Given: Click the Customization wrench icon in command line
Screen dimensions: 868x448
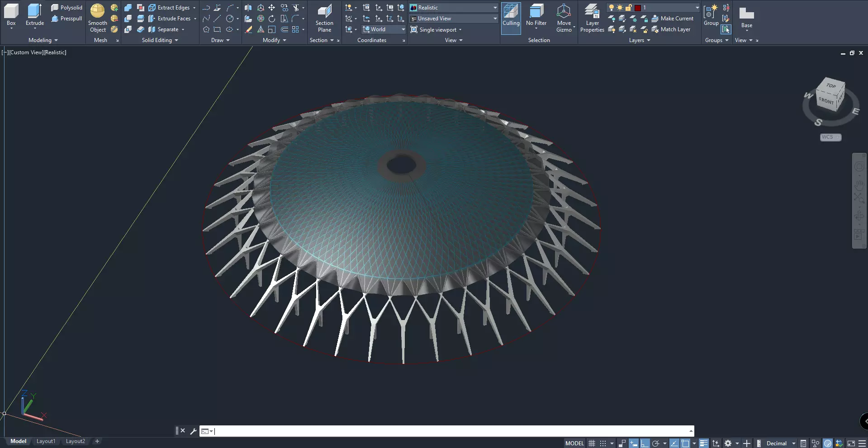Looking at the screenshot, I should click(193, 431).
